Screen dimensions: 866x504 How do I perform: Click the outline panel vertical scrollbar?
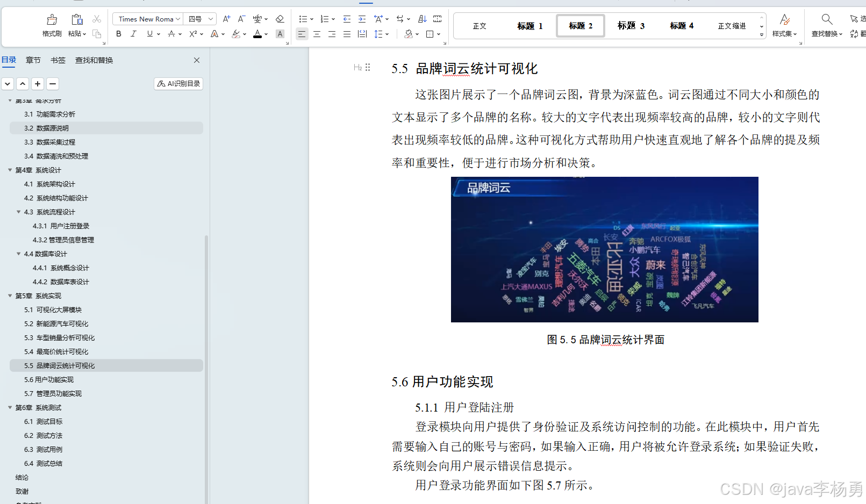click(x=206, y=370)
